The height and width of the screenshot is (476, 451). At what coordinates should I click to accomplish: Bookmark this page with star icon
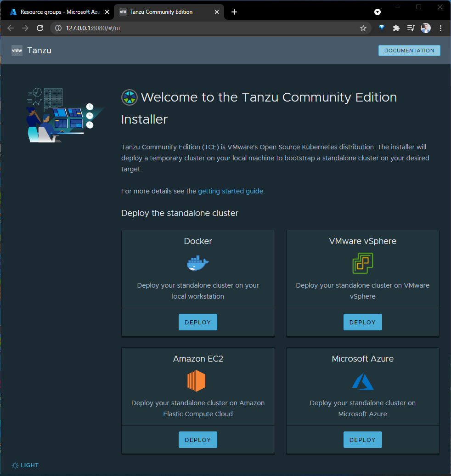pyautogui.click(x=363, y=28)
